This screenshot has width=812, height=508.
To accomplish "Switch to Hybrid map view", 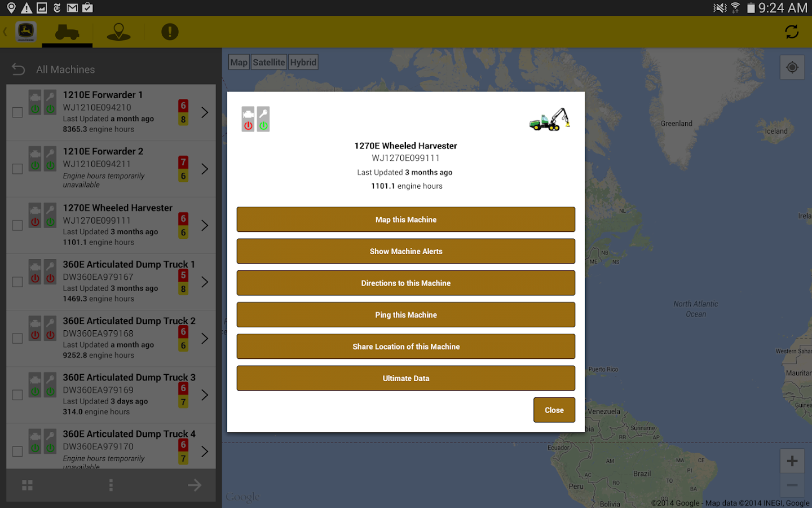I will pyautogui.click(x=303, y=62).
